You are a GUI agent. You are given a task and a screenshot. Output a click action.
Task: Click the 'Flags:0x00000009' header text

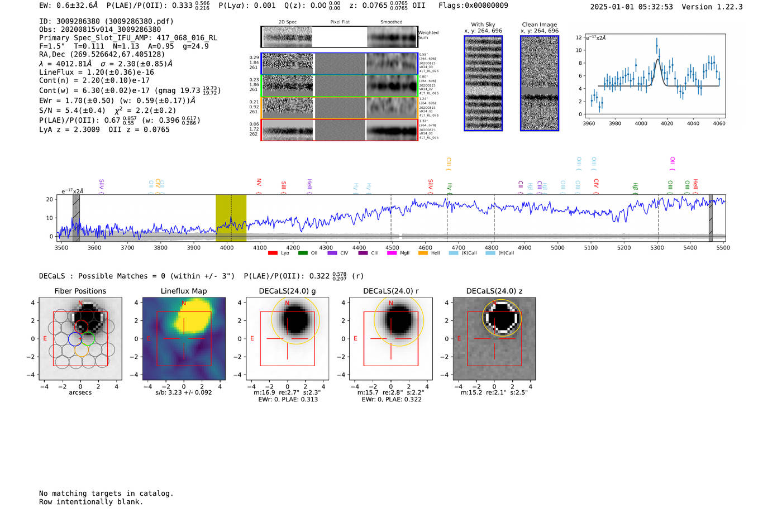(x=473, y=6)
